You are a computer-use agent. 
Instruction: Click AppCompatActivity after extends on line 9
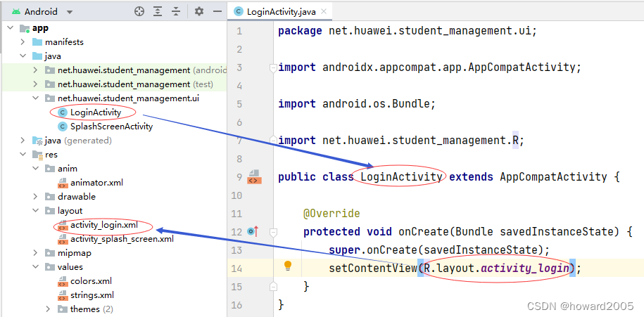pos(553,177)
